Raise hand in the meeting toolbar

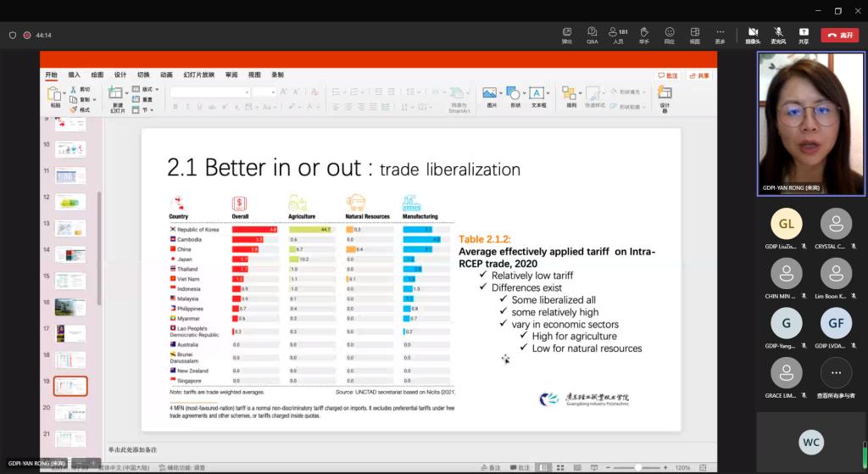[x=644, y=34]
